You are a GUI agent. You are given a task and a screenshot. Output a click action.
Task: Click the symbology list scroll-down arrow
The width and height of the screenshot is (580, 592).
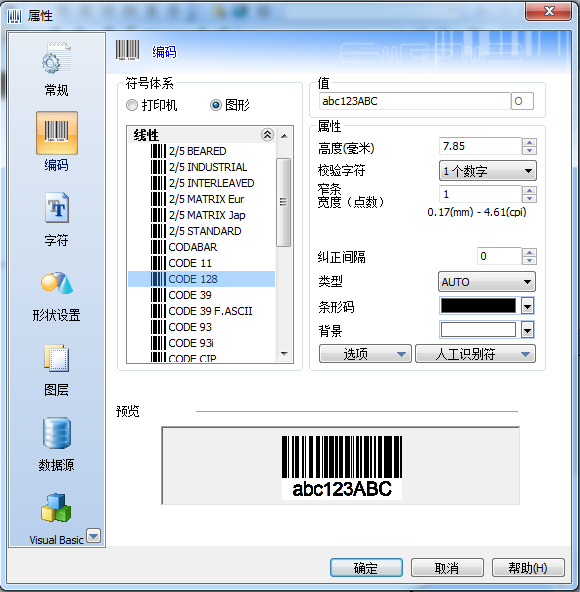click(x=284, y=353)
